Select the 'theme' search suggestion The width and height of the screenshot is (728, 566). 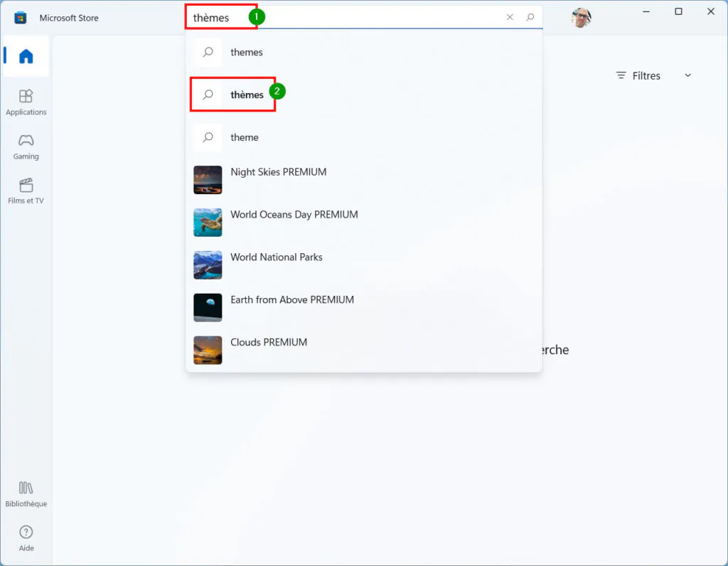[x=363, y=137]
